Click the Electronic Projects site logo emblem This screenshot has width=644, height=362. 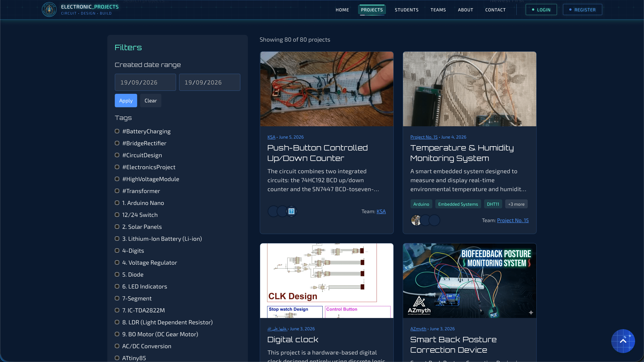click(49, 10)
